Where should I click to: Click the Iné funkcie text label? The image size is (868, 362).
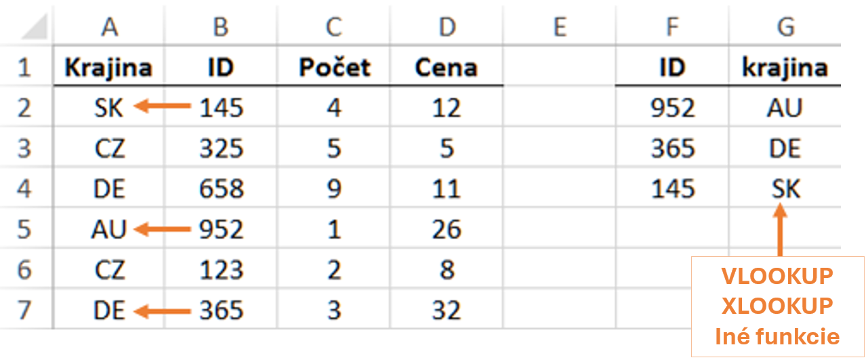point(777,336)
